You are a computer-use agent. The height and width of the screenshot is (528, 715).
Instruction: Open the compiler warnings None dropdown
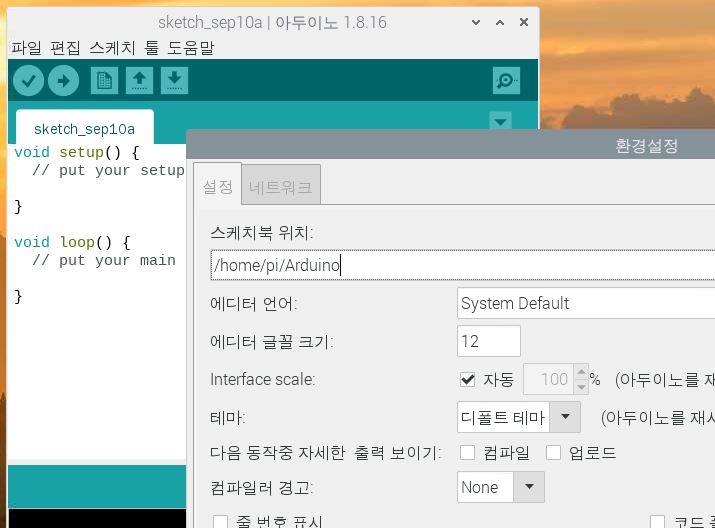coord(500,487)
